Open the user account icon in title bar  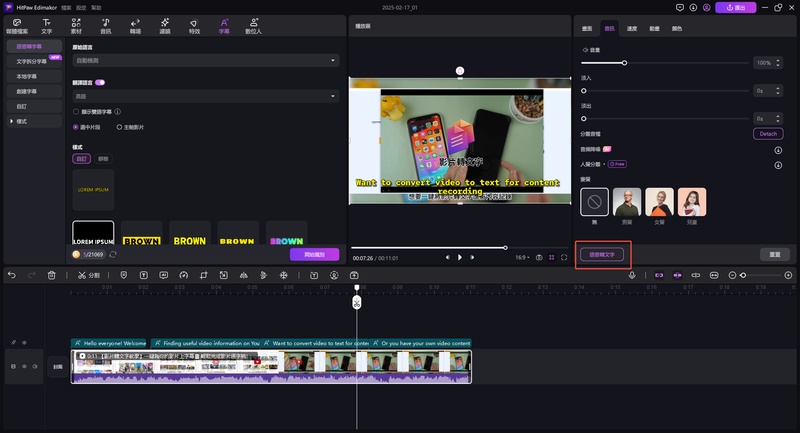[x=707, y=8]
